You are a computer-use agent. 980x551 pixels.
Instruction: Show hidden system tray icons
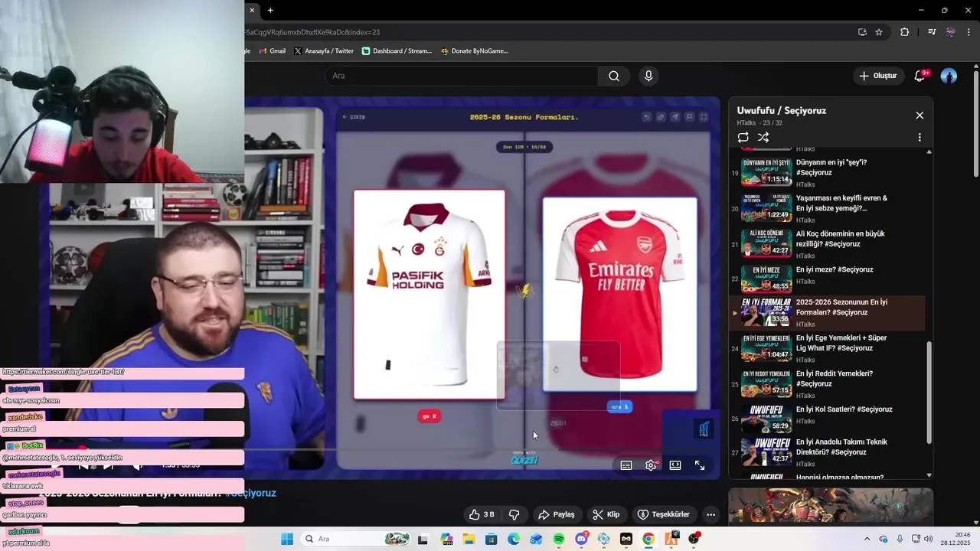(867, 539)
